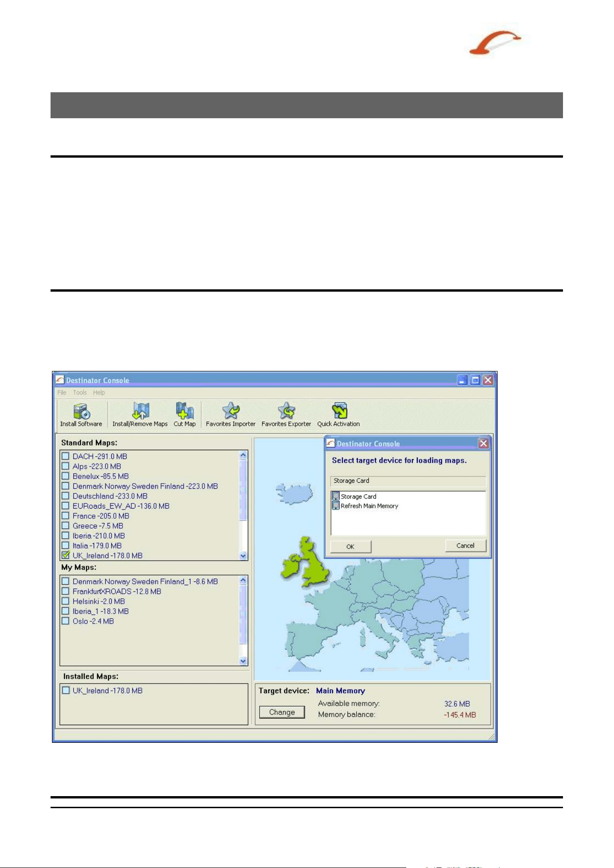Confirm target device with OK
This screenshot has height=868, width=614.
click(x=351, y=547)
